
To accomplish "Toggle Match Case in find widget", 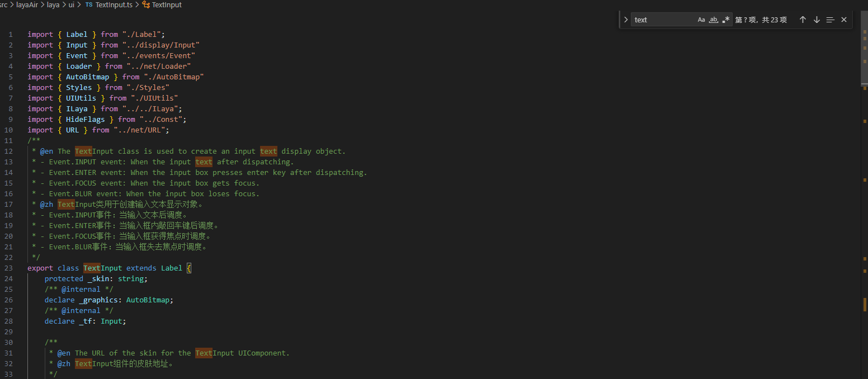I will point(701,20).
